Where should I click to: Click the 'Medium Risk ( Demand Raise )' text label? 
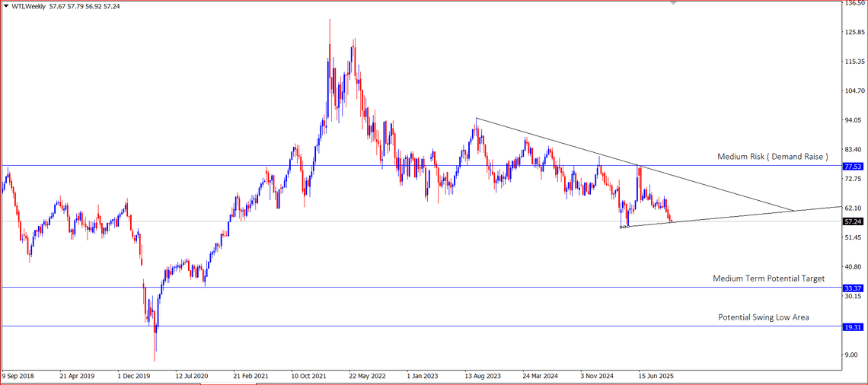[772, 156]
